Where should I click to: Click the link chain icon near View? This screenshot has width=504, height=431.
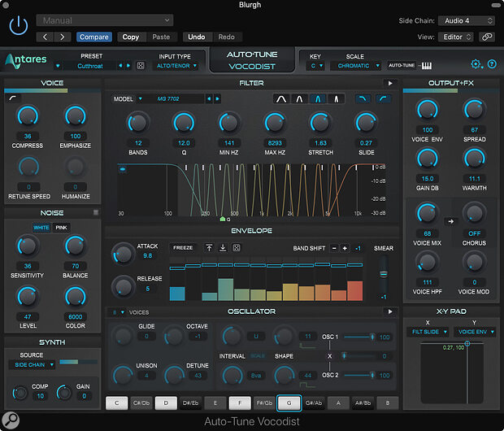[x=487, y=37]
